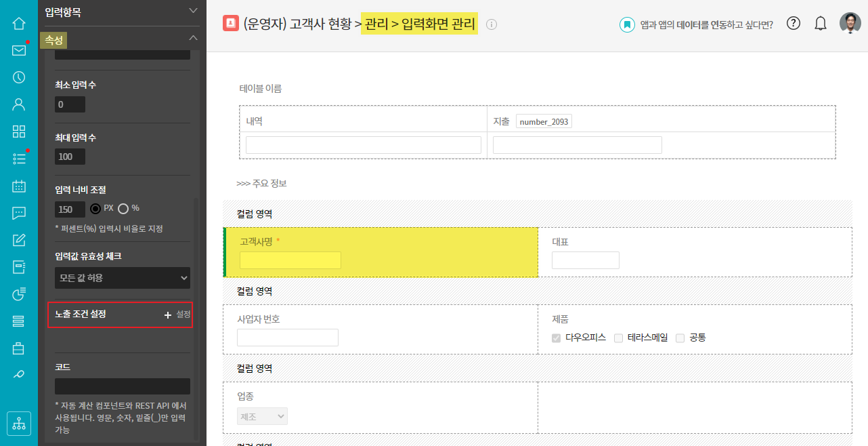868x446 pixels.
Task: Click the home icon in left sidebar
Action: [x=19, y=24]
